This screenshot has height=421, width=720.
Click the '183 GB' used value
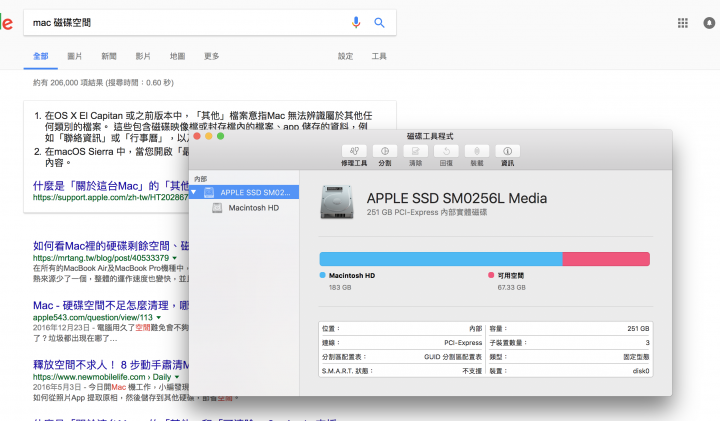coord(340,287)
